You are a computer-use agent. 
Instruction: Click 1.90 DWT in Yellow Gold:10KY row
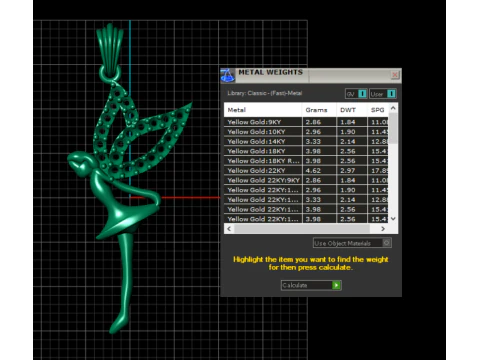coord(348,132)
